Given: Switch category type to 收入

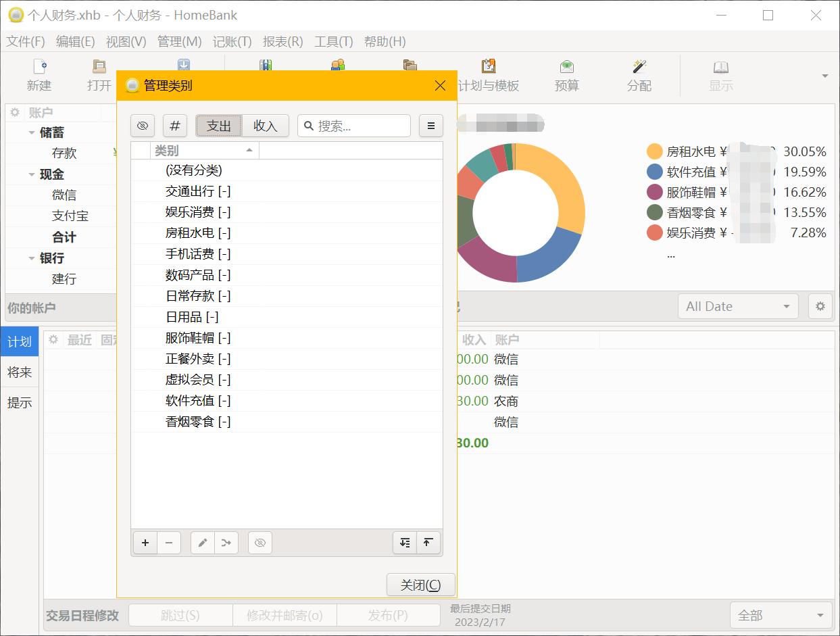Looking at the screenshot, I should [266, 126].
